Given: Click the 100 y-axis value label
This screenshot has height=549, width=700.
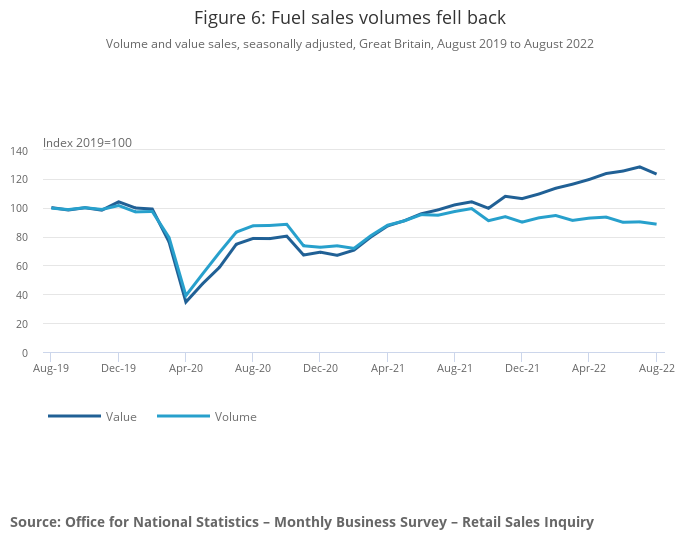Looking at the screenshot, I should pyautogui.click(x=20, y=208).
